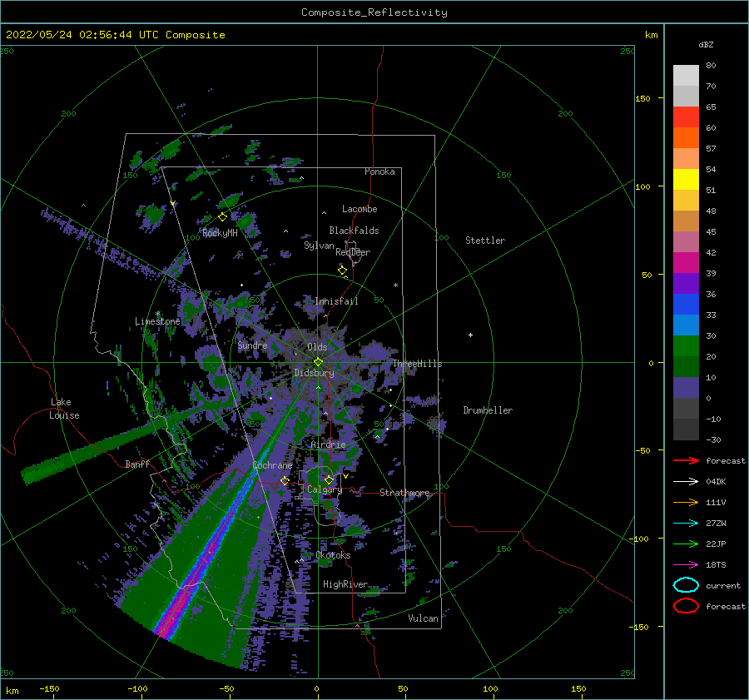Click the Strathmore label

click(x=404, y=492)
